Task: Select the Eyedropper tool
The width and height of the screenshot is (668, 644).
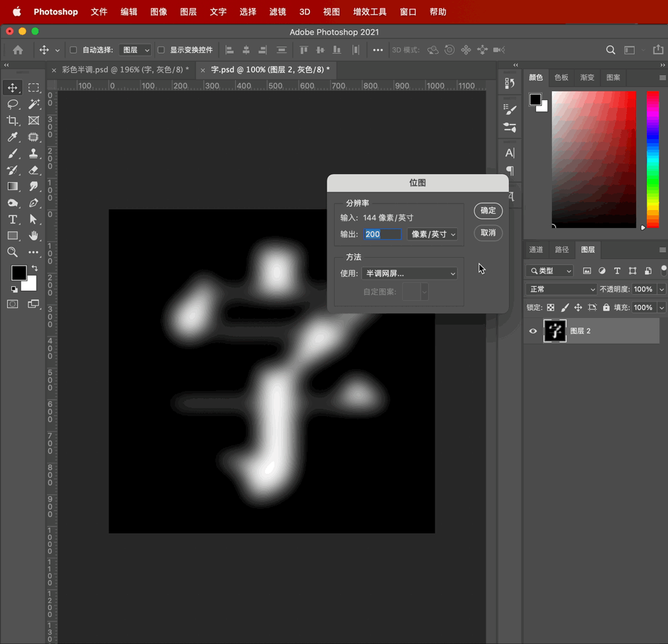Action: pos(13,137)
